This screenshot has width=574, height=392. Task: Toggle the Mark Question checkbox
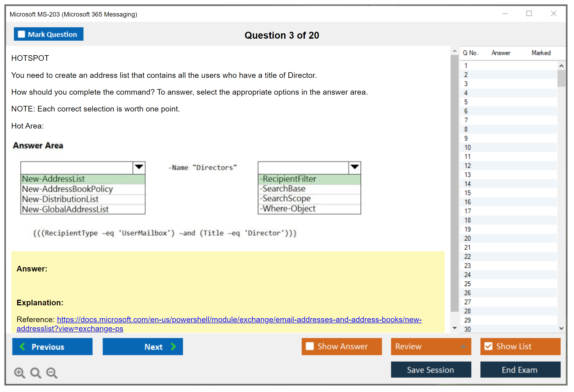(21, 34)
